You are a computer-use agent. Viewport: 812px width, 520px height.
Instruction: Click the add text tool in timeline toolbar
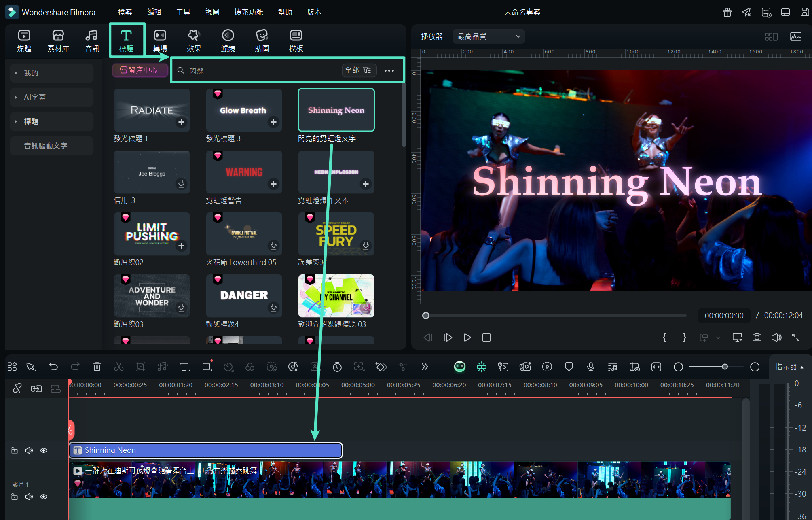184,367
